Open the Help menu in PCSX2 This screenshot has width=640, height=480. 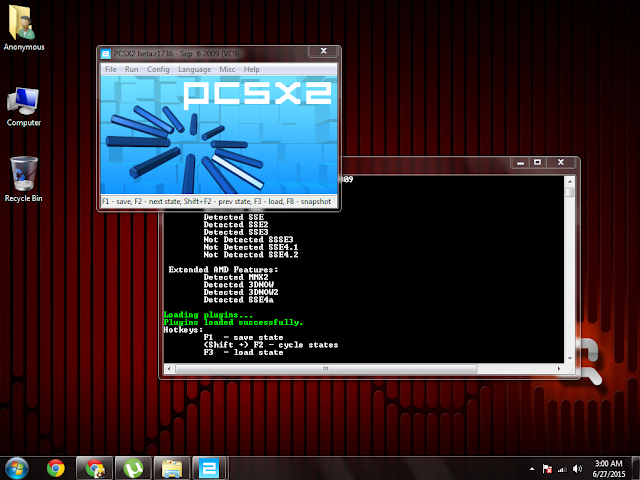[x=251, y=69]
